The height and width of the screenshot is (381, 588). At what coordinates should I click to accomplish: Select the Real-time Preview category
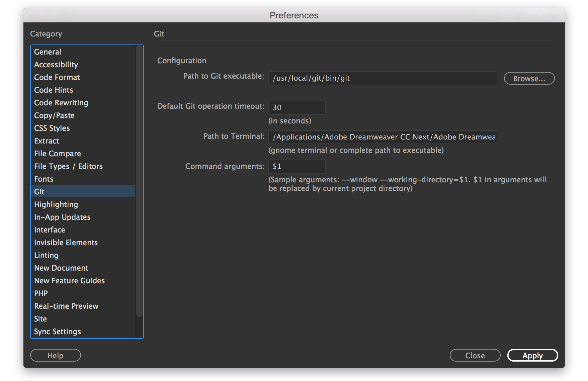(x=66, y=306)
